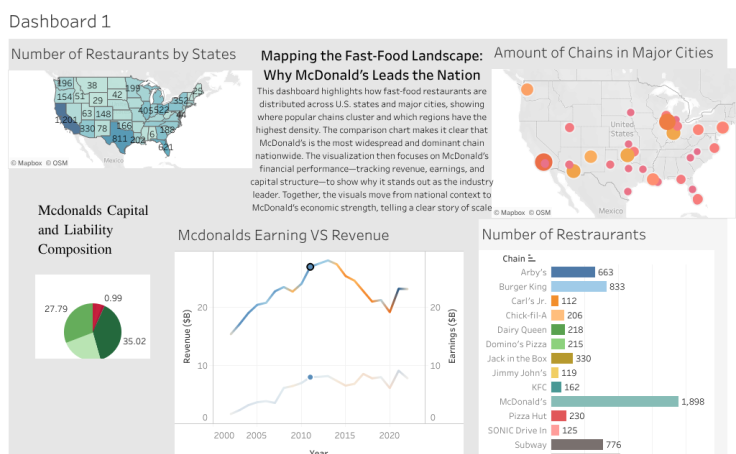Click the 663 value next to Arby's bar

[x=606, y=272]
